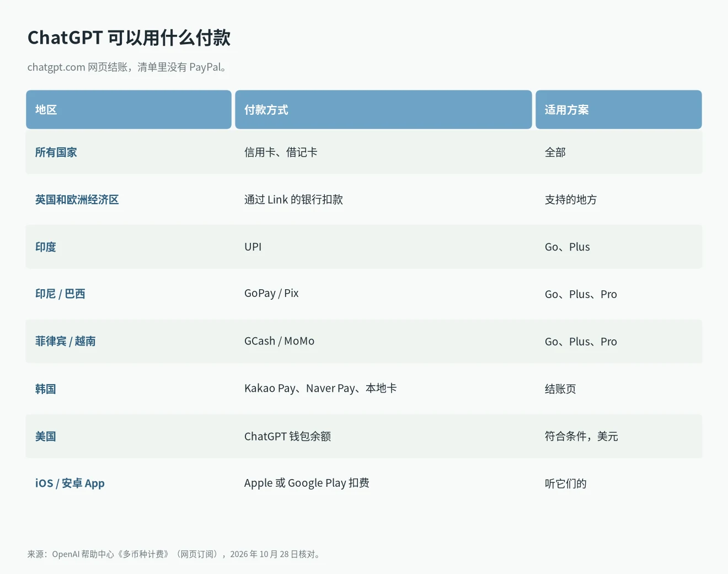Click the "GoPay / Pix" cell

tap(271, 294)
